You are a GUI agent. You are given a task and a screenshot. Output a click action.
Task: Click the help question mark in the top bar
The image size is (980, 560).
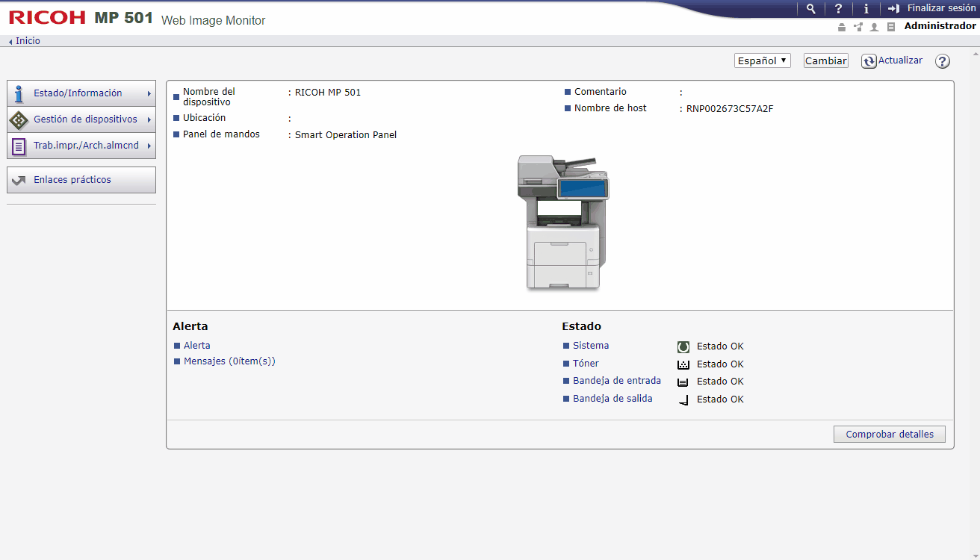click(838, 8)
